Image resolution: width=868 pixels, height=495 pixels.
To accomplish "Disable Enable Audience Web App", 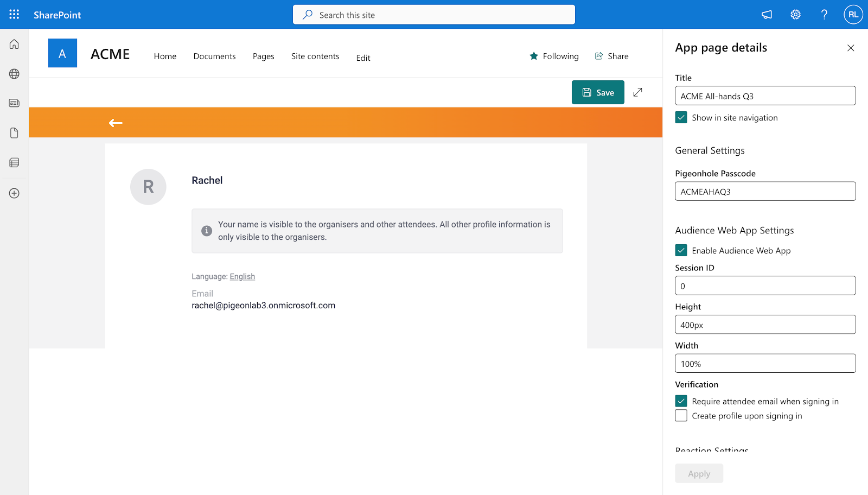I will click(x=681, y=250).
